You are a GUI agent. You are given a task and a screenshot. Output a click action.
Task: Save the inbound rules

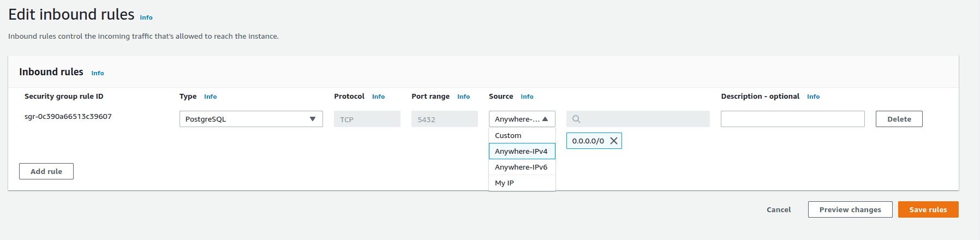pyautogui.click(x=928, y=209)
